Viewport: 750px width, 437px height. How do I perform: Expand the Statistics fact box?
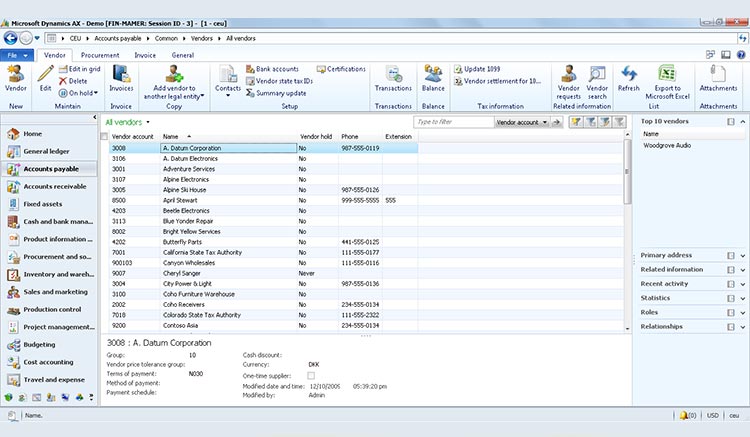[x=743, y=298]
